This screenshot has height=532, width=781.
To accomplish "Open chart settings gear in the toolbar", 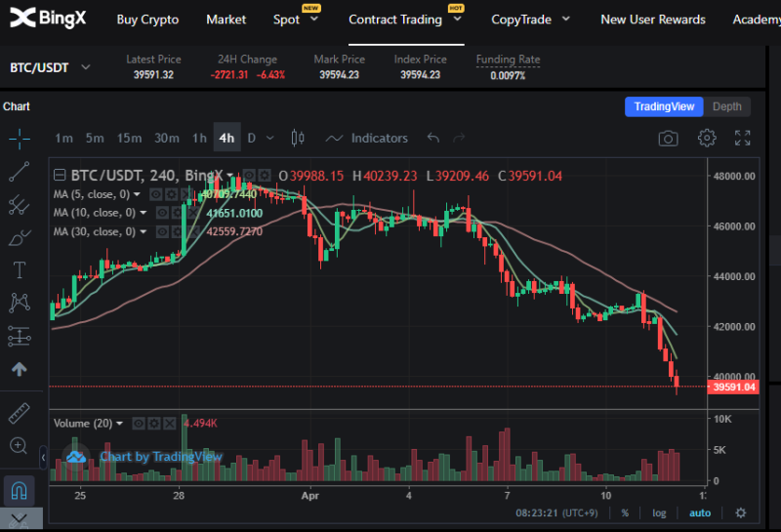I will 707,138.
